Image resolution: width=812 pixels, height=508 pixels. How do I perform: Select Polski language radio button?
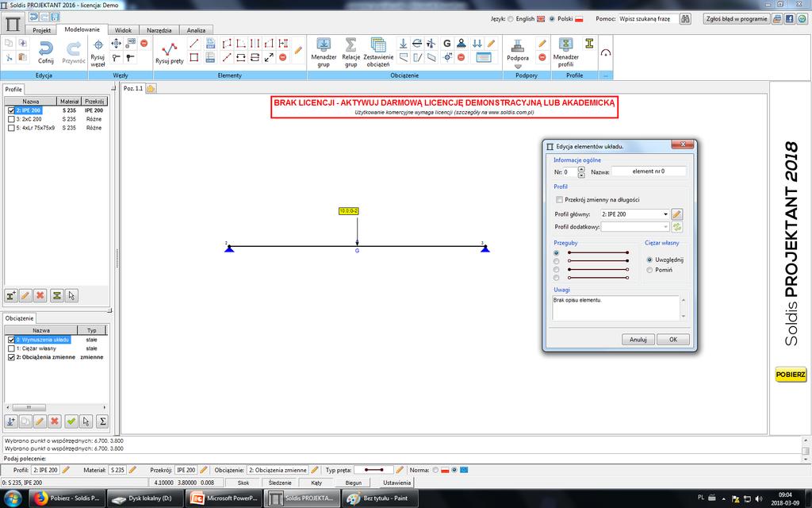[552, 19]
